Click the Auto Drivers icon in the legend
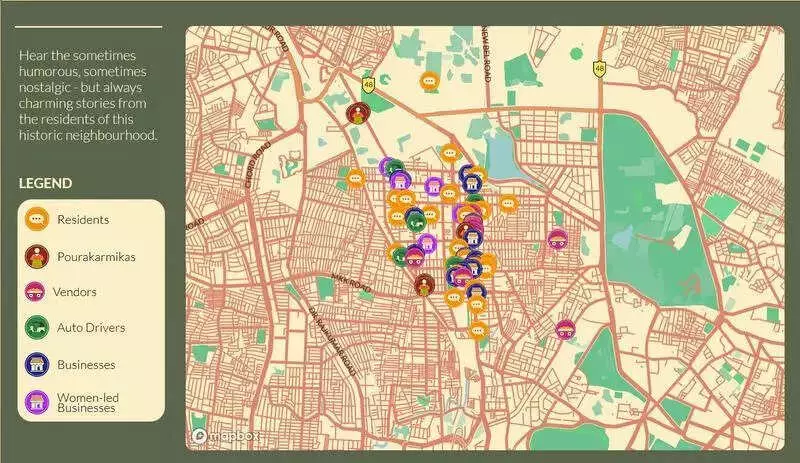This screenshot has height=463, width=800. (x=37, y=328)
